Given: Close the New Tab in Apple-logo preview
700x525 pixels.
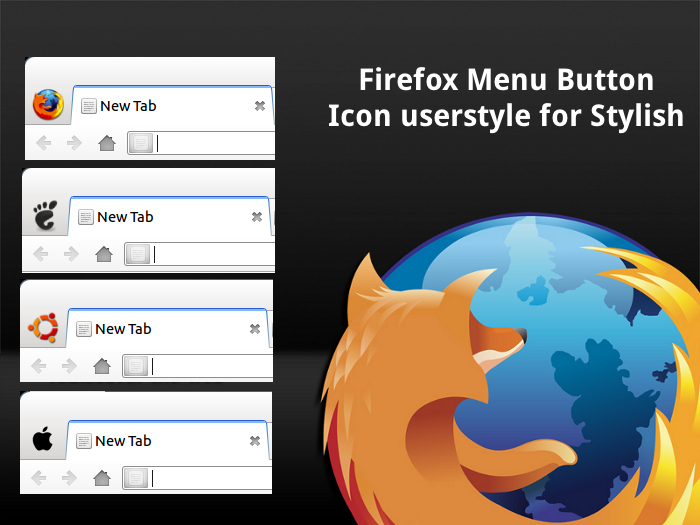Looking at the screenshot, I should pyautogui.click(x=255, y=441).
